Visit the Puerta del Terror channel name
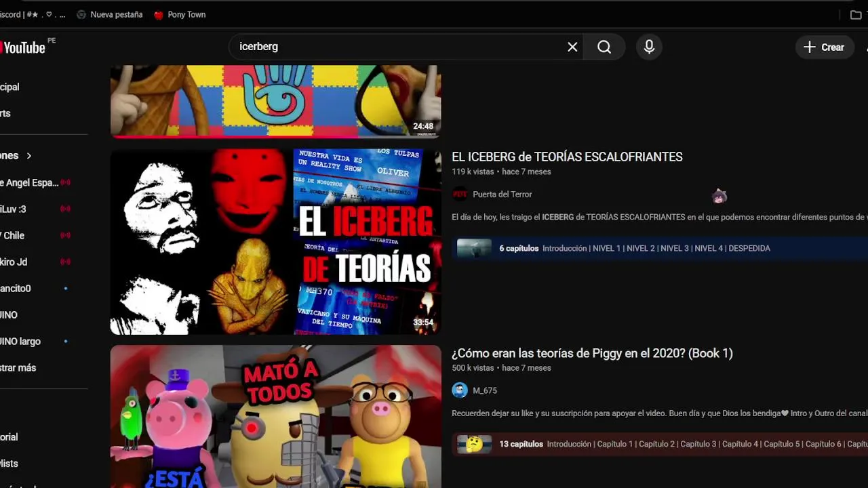Image resolution: width=868 pixels, height=488 pixels. [x=502, y=195]
